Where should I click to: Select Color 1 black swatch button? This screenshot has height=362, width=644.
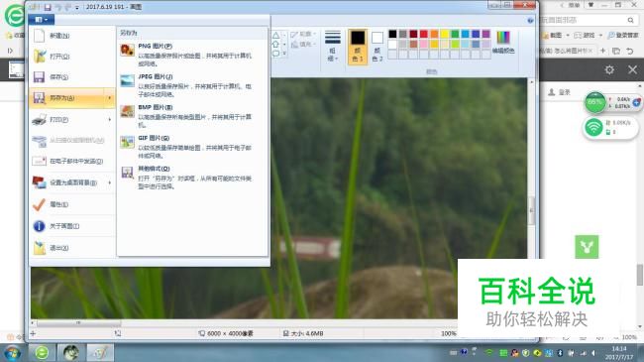click(x=358, y=46)
